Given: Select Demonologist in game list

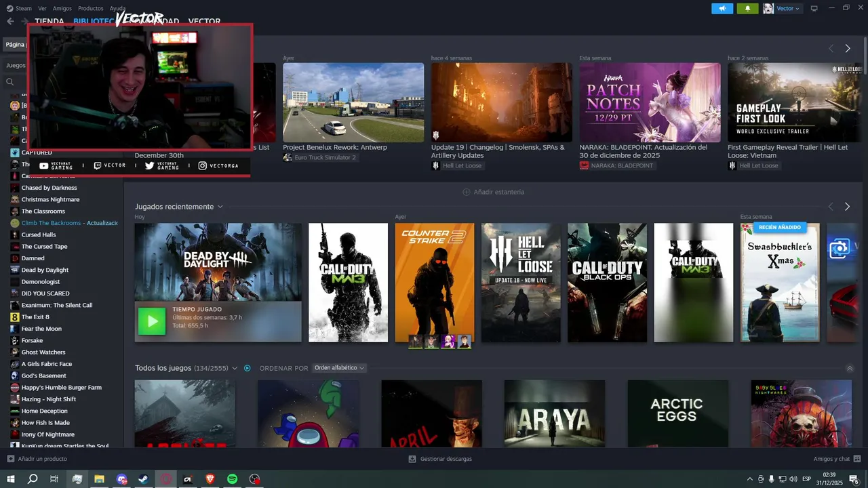Looking at the screenshot, I should [41, 282].
